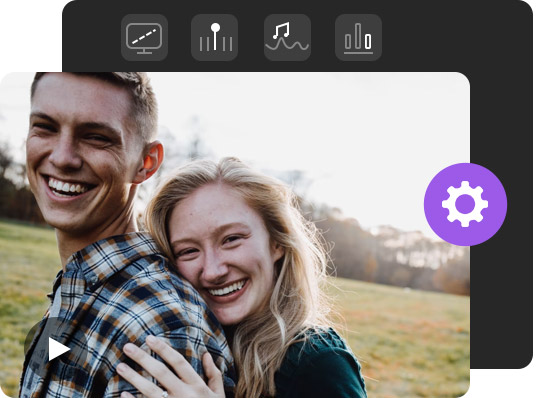Select the audio waveform with notes icon
The image size is (538, 398).
(x=288, y=37)
